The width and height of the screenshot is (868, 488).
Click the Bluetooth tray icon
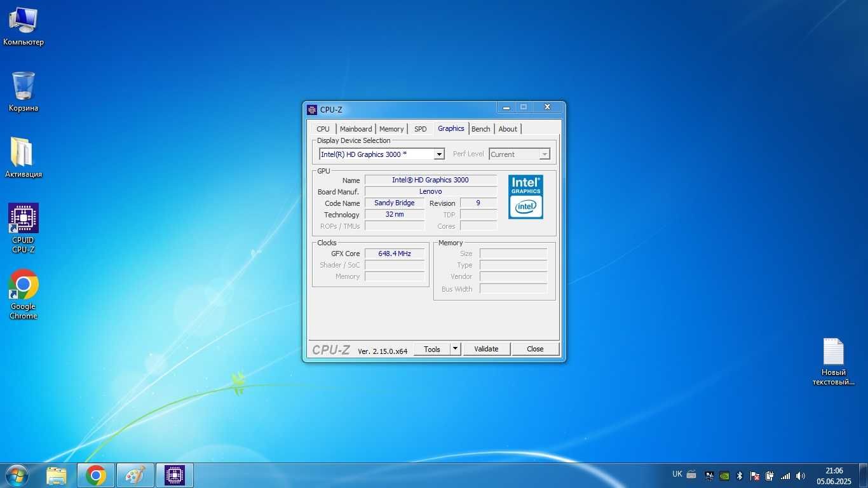coord(740,475)
